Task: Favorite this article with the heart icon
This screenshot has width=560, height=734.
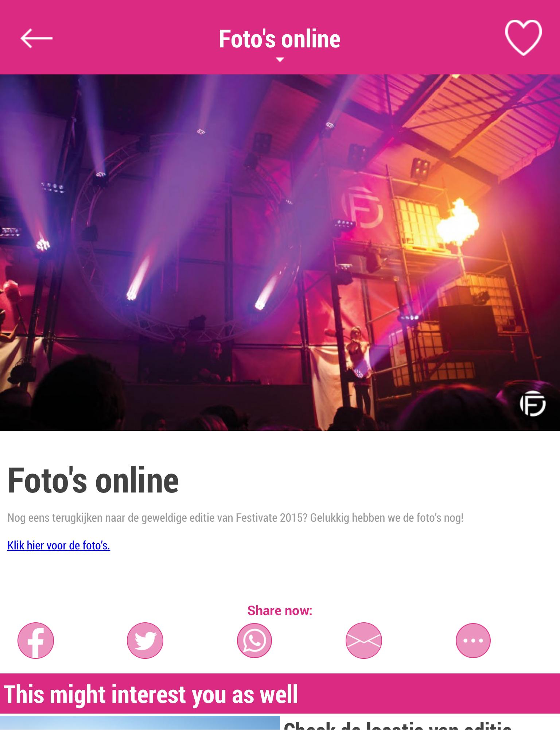Action: pyautogui.click(x=523, y=38)
